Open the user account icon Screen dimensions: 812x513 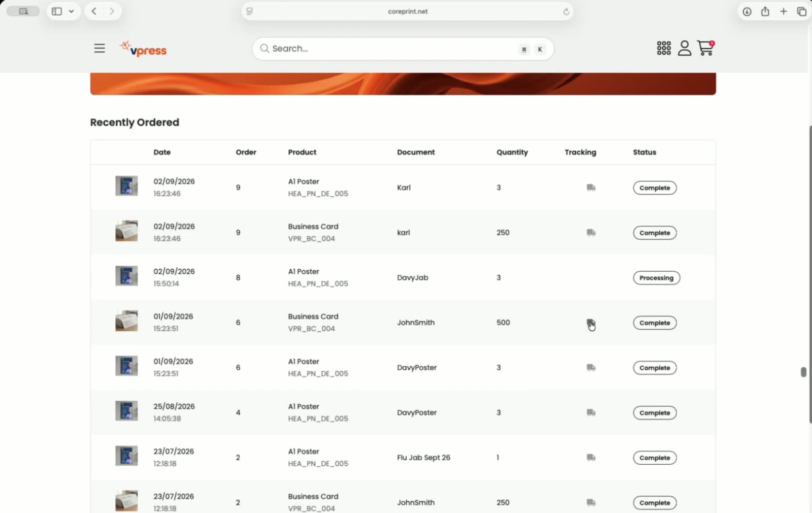[x=685, y=48]
